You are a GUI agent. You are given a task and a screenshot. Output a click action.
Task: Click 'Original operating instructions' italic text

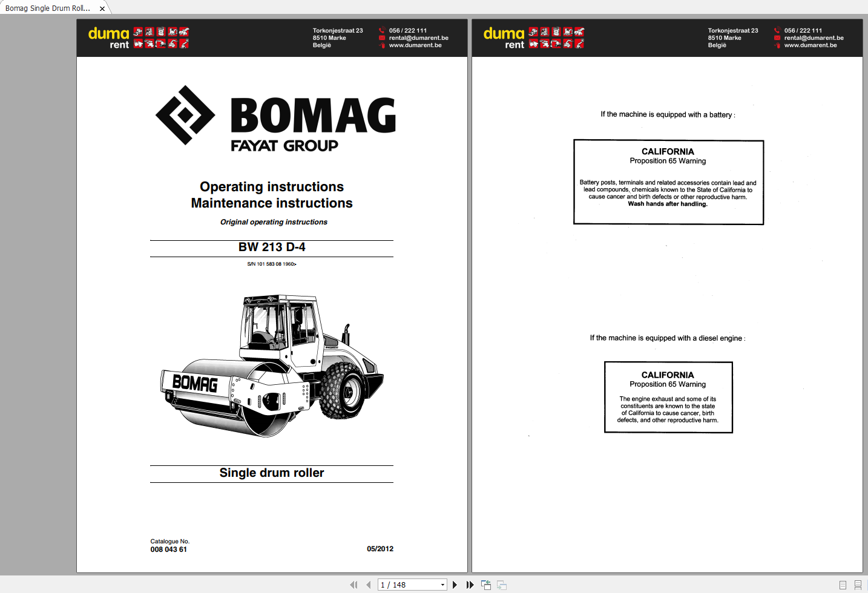pyautogui.click(x=274, y=222)
